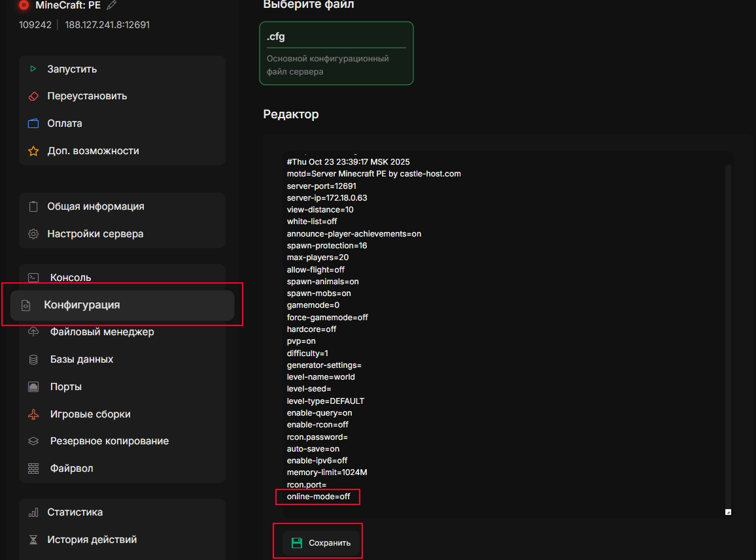Open Файловый менеджер section
The width and height of the screenshot is (756, 560).
tap(102, 332)
